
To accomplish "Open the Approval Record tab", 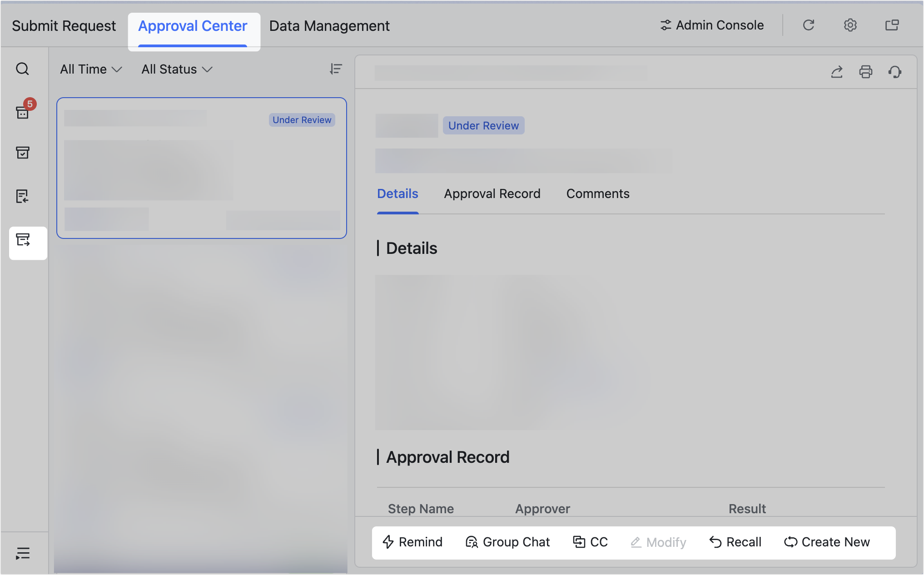I will pyautogui.click(x=492, y=193).
